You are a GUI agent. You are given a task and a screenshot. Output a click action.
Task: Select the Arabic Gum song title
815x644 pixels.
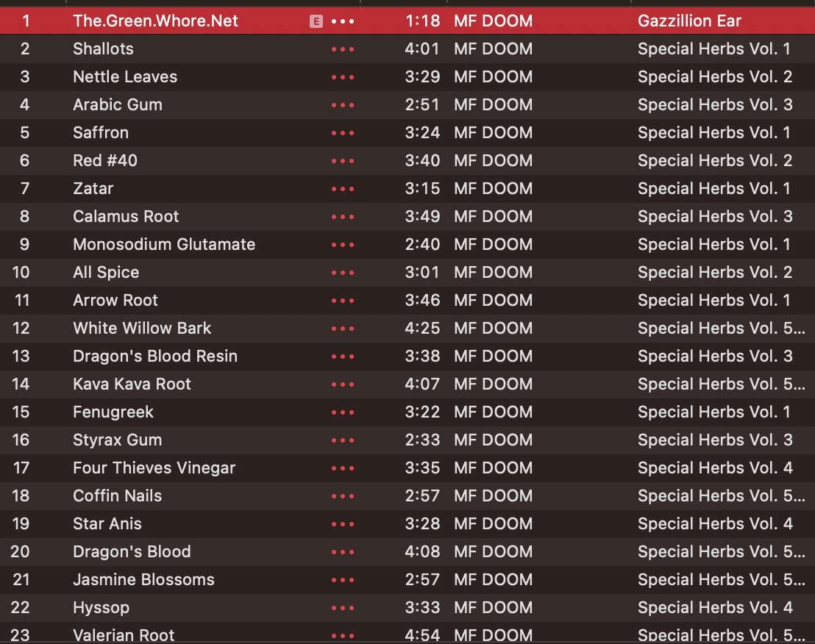pos(118,105)
